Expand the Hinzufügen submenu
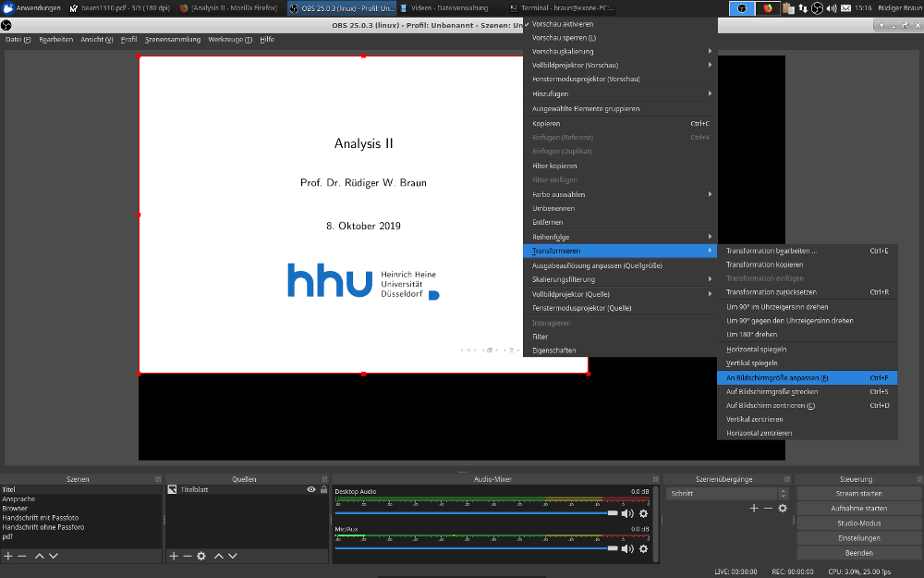924x578 pixels. (x=620, y=93)
